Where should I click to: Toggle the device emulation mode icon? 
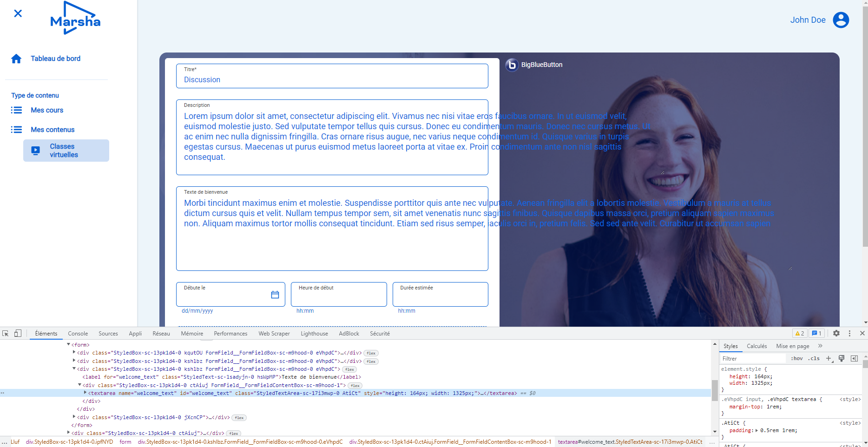pos(18,333)
